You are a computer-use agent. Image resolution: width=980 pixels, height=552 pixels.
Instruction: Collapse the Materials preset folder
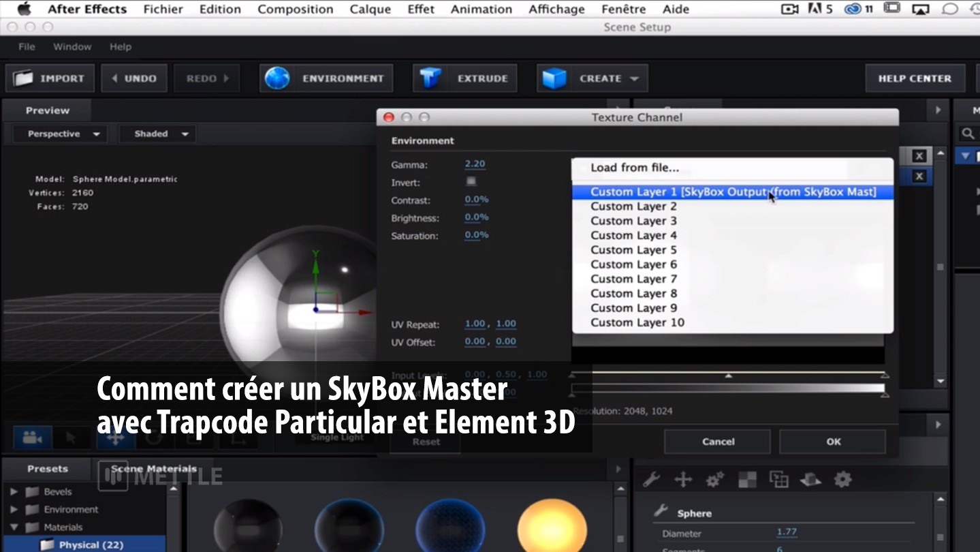coord(14,527)
